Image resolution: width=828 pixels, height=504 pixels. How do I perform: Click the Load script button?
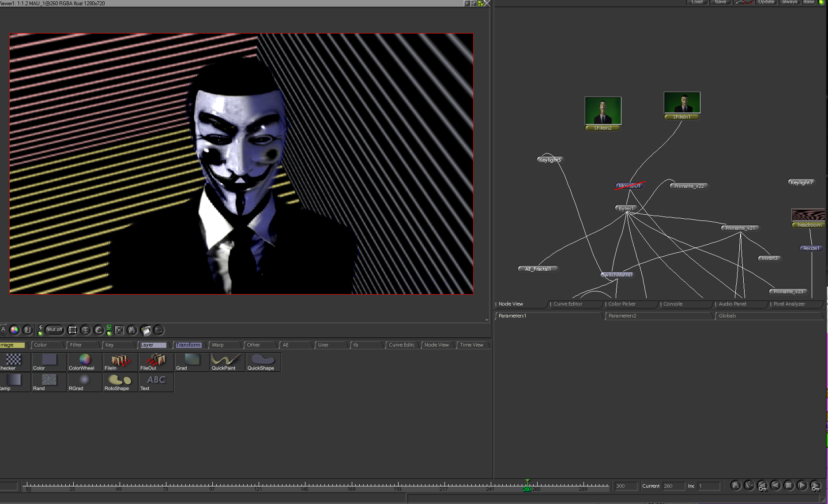click(x=697, y=2)
